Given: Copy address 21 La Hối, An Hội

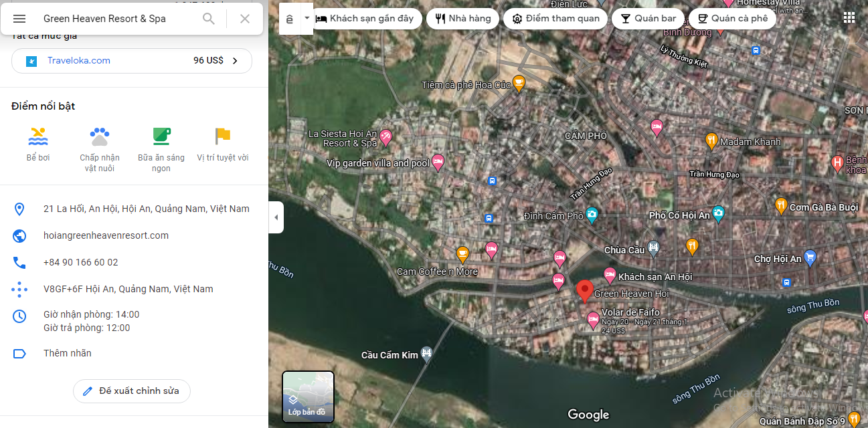Looking at the screenshot, I should (147, 209).
